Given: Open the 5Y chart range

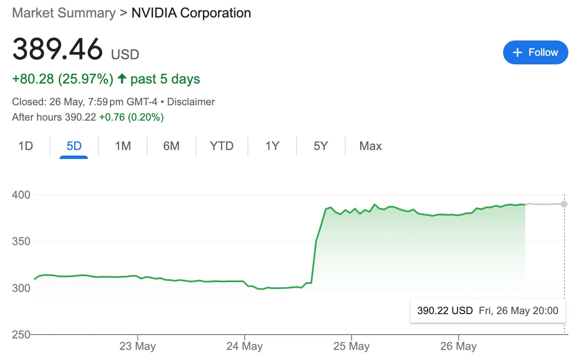Looking at the screenshot, I should pyautogui.click(x=320, y=146).
